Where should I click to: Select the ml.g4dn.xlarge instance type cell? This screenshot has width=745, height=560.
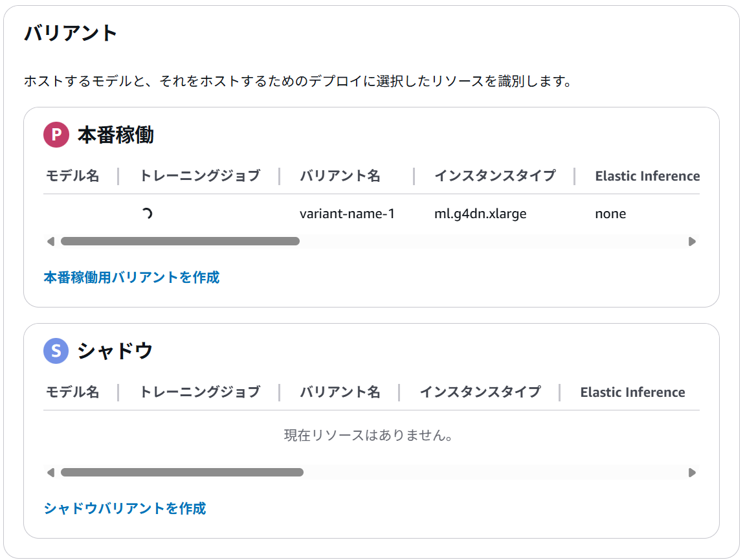pos(482,212)
